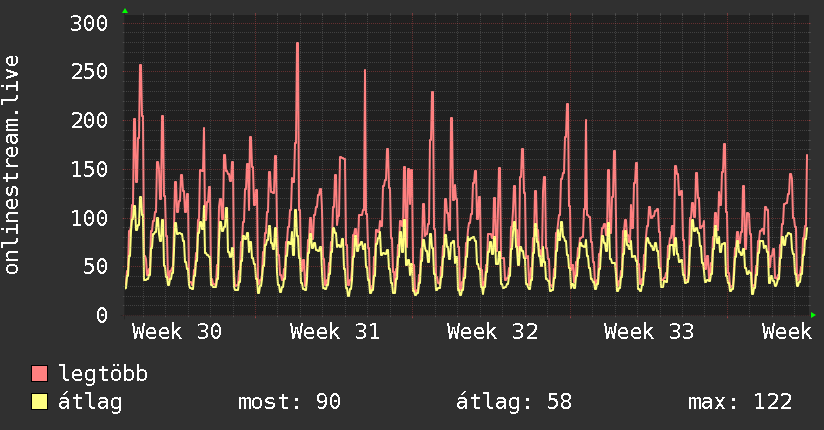Click the 'max: 122' statistic
The height and width of the screenshot is (430, 824).
[740, 402]
